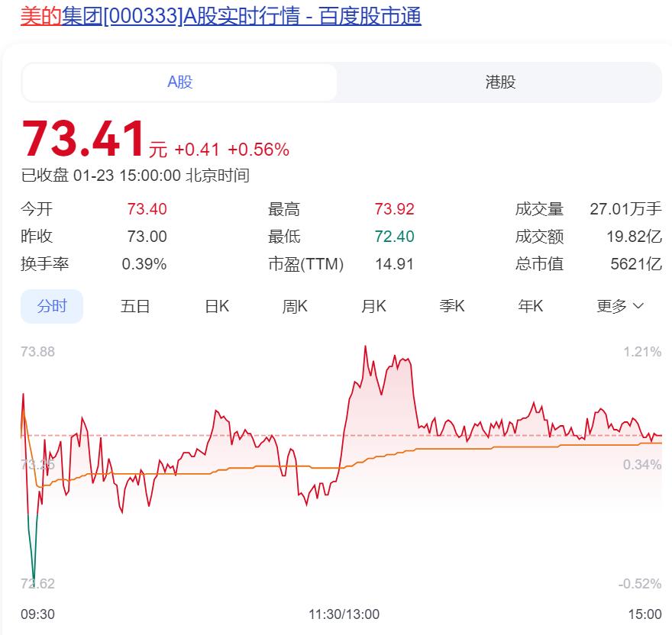Select the 季K chart view
This screenshot has width=672, height=635.
click(x=452, y=306)
